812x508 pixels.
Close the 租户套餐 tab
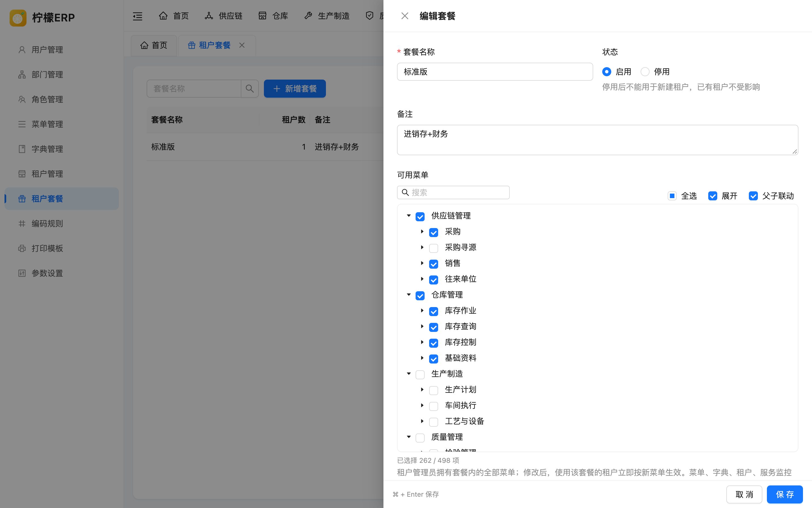(242, 45)
